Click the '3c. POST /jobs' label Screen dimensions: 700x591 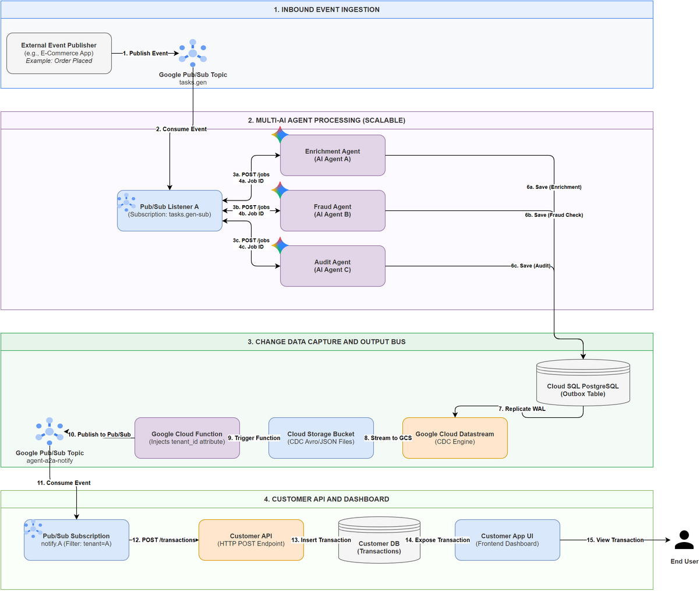[x=251, y=240]
